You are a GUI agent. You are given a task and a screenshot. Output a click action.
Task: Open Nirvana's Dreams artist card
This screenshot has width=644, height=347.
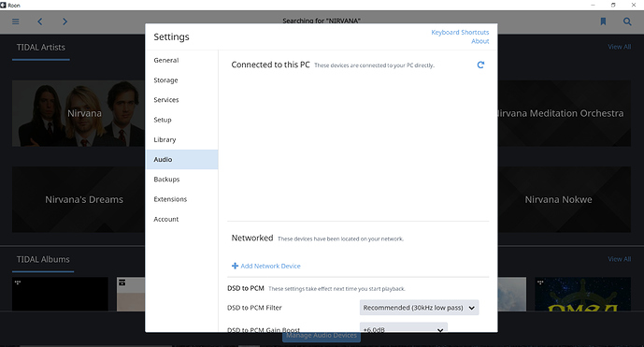click(x=79, y=199)
